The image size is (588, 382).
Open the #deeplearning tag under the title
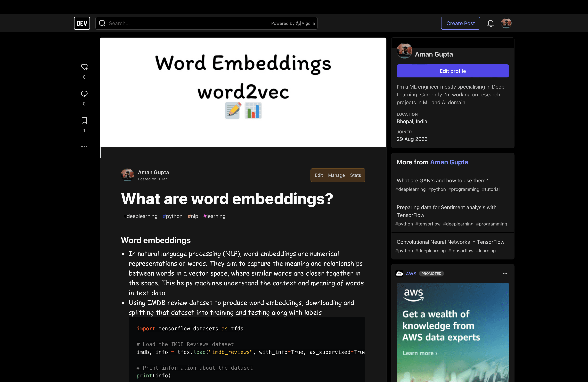[x=141, y=216]
